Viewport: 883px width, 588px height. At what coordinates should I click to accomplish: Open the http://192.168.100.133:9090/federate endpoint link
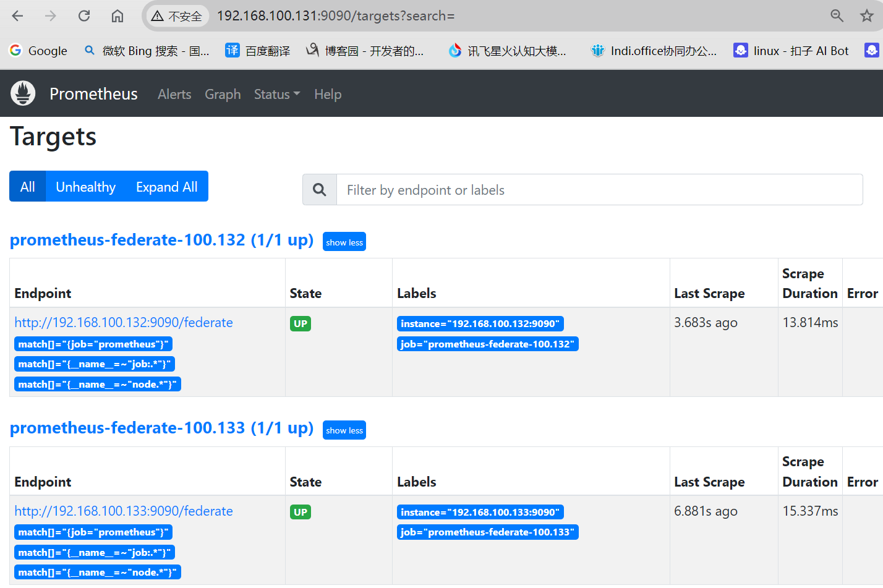[x=124, y=511]
